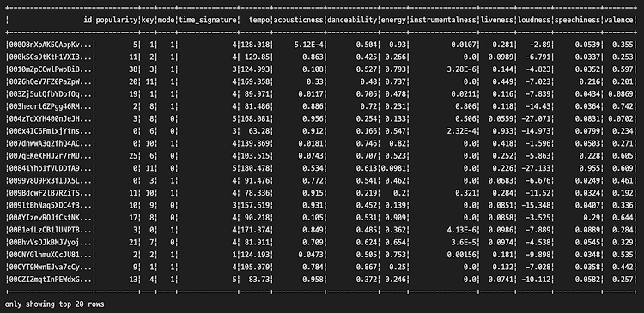Select id value '00CYT9MwnEJva7cCy...'
Viewport: 644px width, 313px height.
[51, 268]
